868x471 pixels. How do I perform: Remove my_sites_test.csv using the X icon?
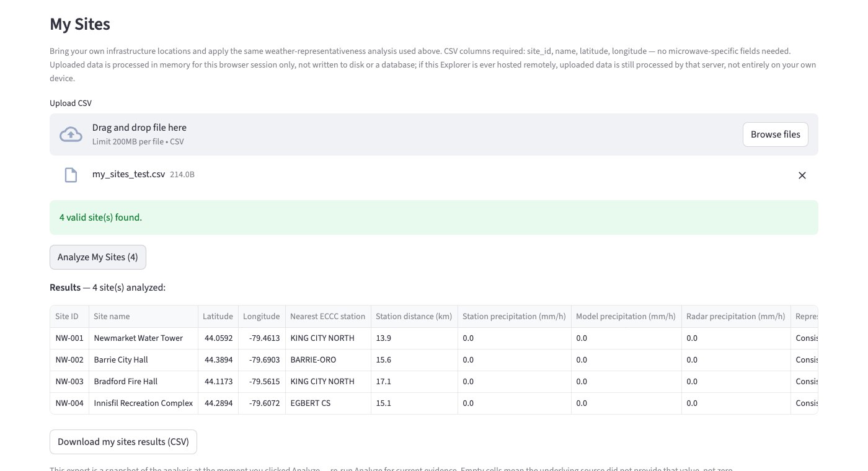(x=802, y=175)
